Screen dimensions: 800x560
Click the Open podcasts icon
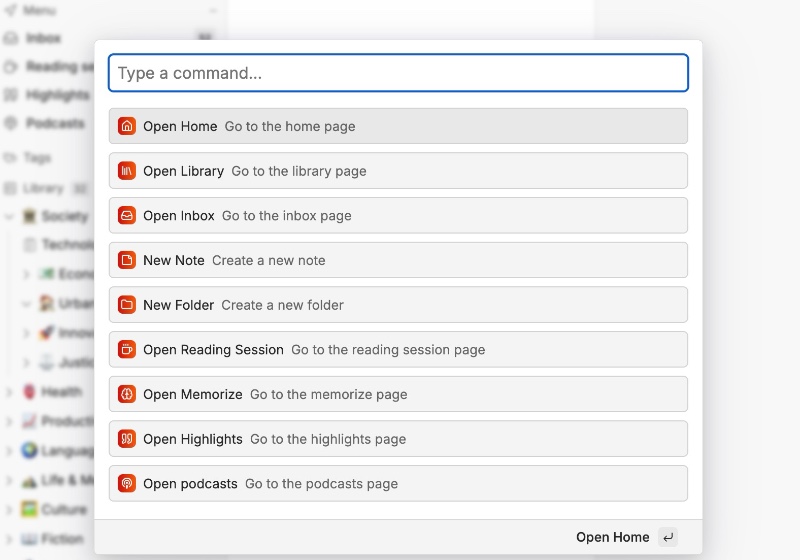click(x=127, y=483)
